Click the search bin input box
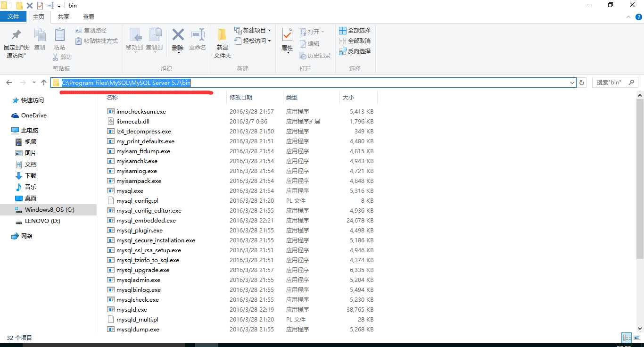644x347 pixels. pos(615,83)
